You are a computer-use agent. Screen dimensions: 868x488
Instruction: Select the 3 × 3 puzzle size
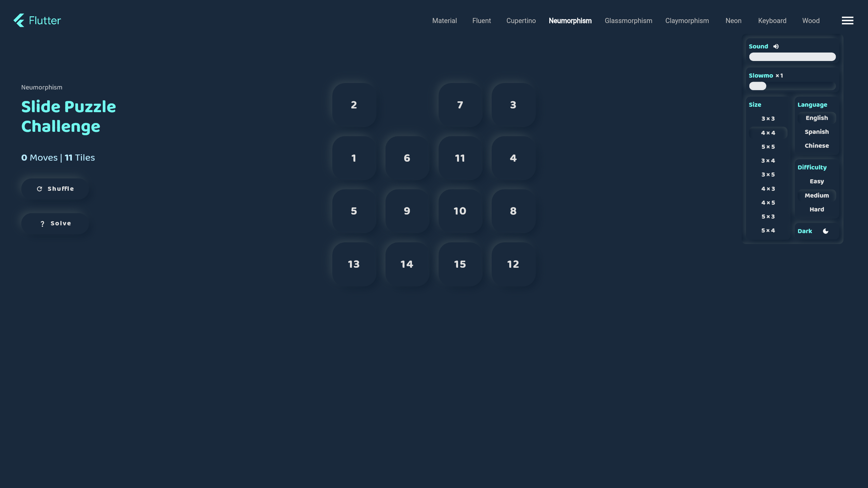(768, 119)
